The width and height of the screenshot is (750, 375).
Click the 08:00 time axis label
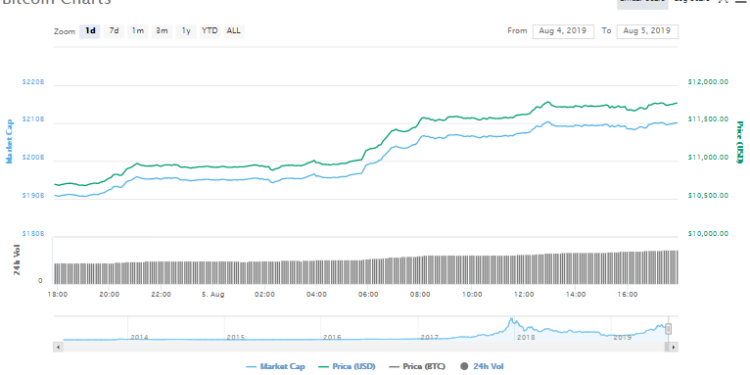click(x=420, y=295)
